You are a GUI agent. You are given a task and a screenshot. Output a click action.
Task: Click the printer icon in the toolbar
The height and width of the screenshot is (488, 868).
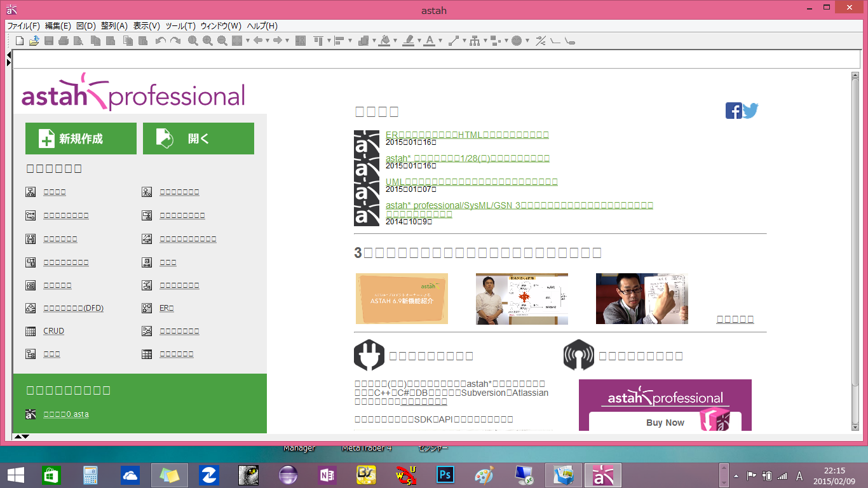pyautogui.click(x=64, y=41)
